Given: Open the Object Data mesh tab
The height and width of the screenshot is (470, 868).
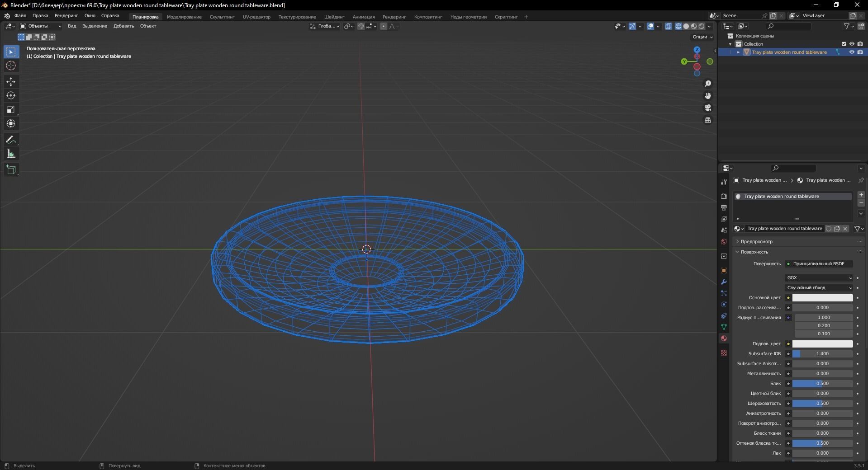Looking at the screenshot, I should [x=724, y=327].
